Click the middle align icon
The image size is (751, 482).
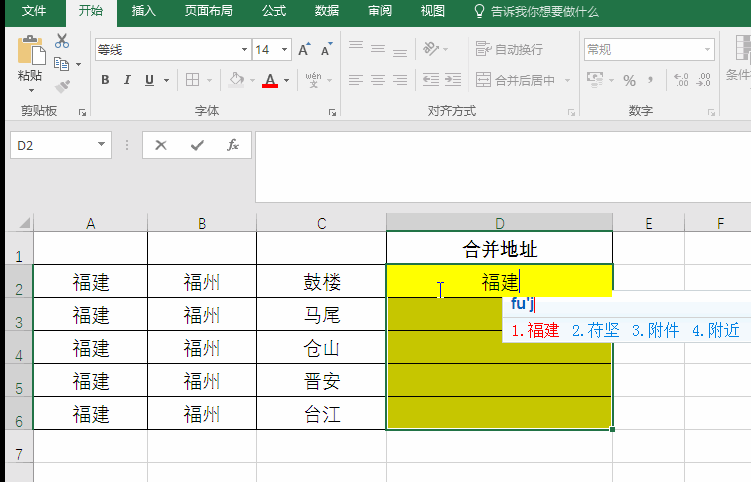tap(378, 48)
